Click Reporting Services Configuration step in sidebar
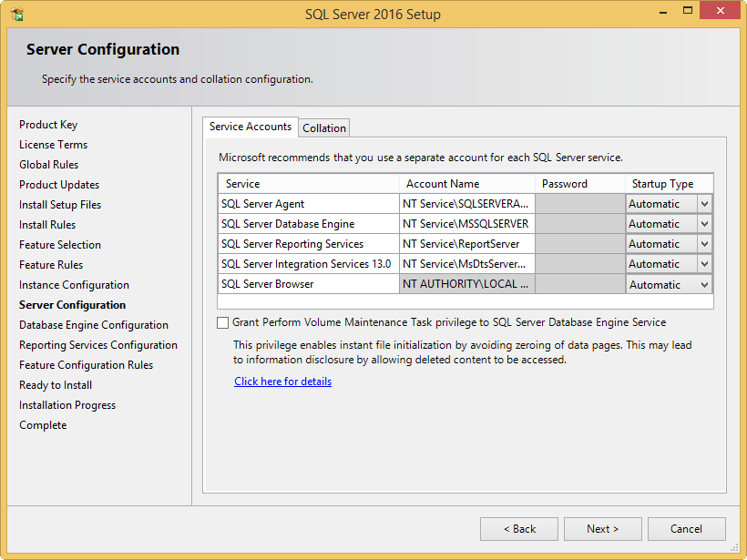The width and height of the screenshot is (747, 560). (98, 345)
